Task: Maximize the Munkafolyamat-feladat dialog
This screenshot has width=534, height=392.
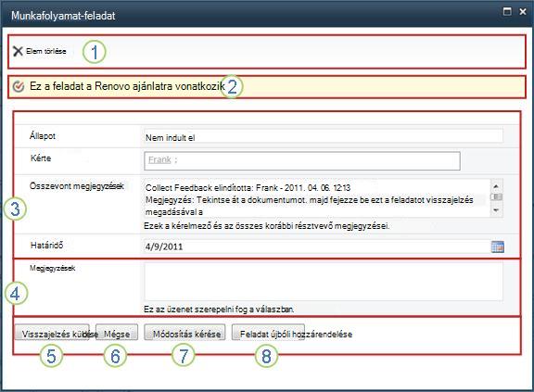Action: click(x=507, y=11)
